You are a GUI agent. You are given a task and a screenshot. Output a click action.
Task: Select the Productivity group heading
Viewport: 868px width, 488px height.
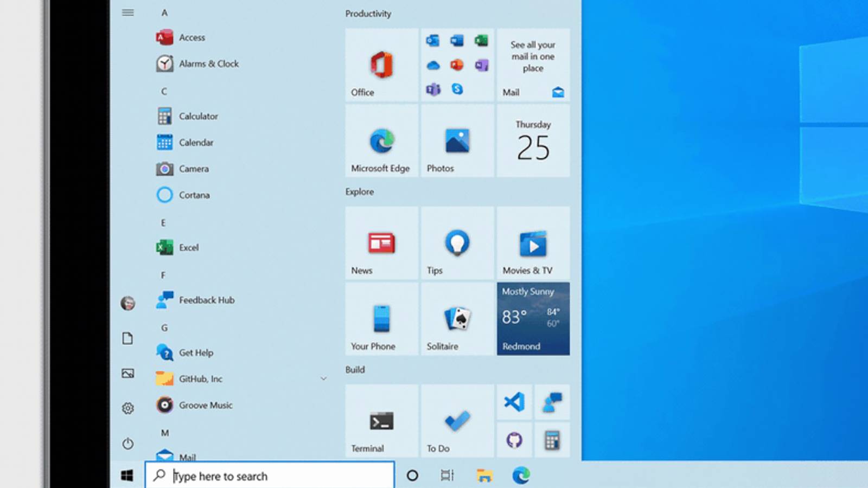point(368,14)
